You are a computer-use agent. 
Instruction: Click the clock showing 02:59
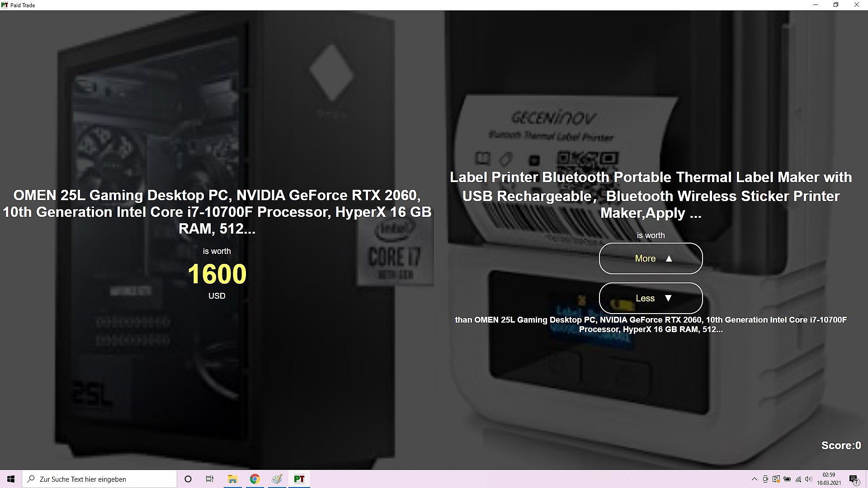click(x=829, y=479)
